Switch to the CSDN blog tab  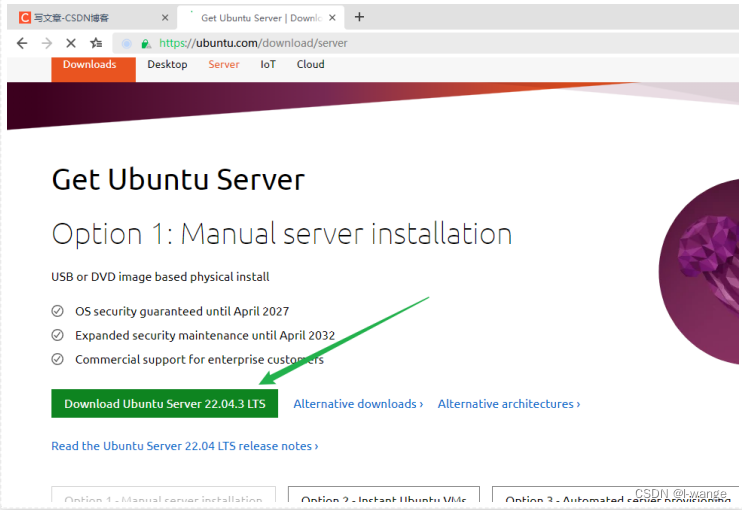pyautogui.click(x=92, y=18)
